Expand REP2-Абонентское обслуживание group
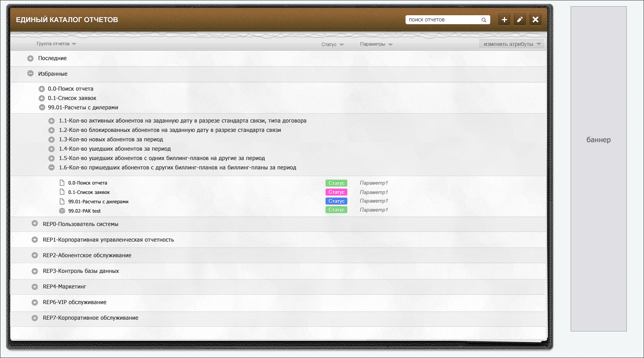 click(35, 255)
